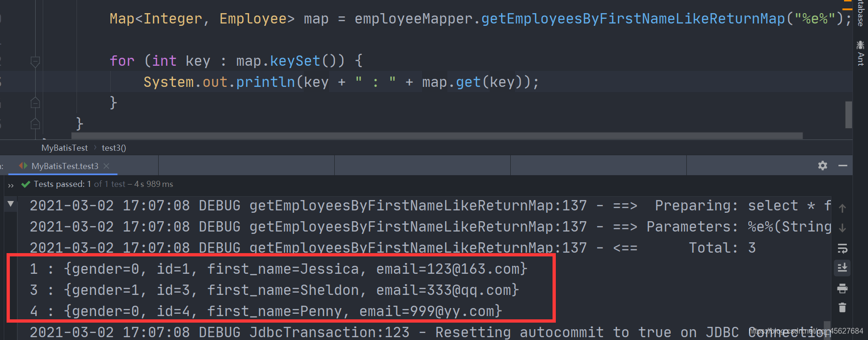Open the run panel settings gear

click(x=822, y=165)
